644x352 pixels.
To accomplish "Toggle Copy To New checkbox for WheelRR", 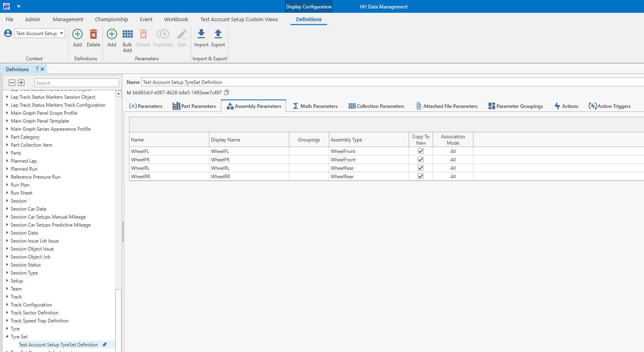I will click(421, 176).
